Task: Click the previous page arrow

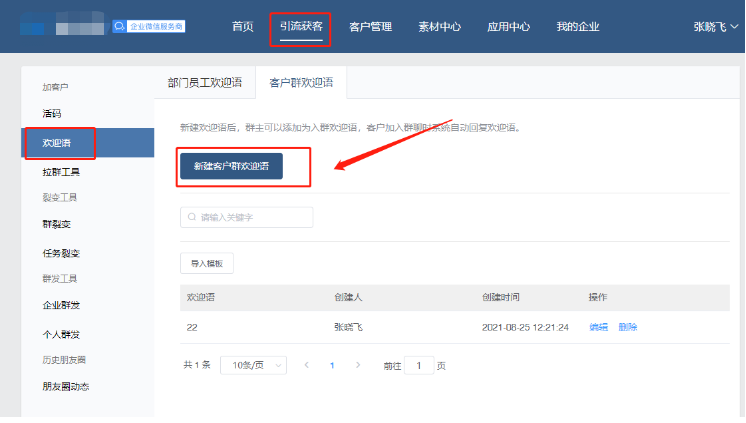Action: 306,366
